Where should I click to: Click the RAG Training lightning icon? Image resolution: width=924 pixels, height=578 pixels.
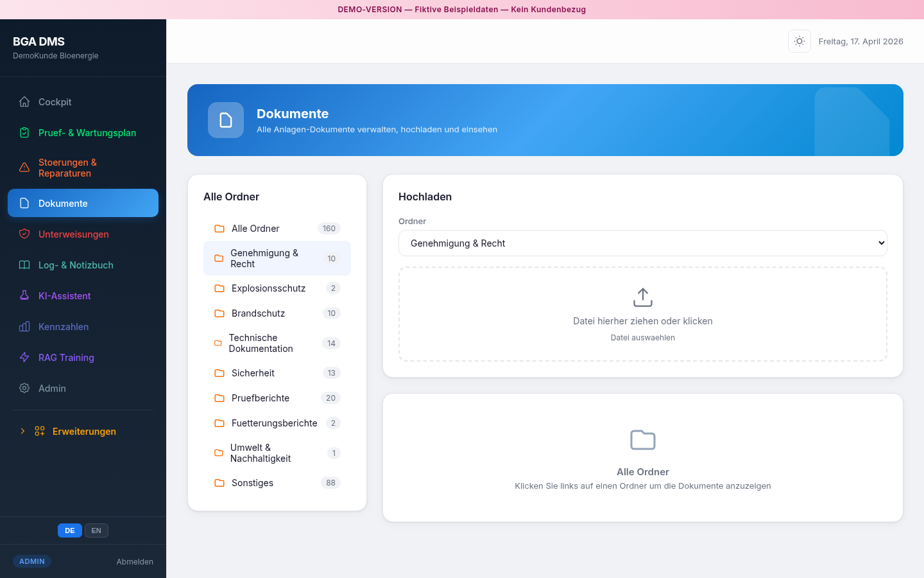(24, 358)
